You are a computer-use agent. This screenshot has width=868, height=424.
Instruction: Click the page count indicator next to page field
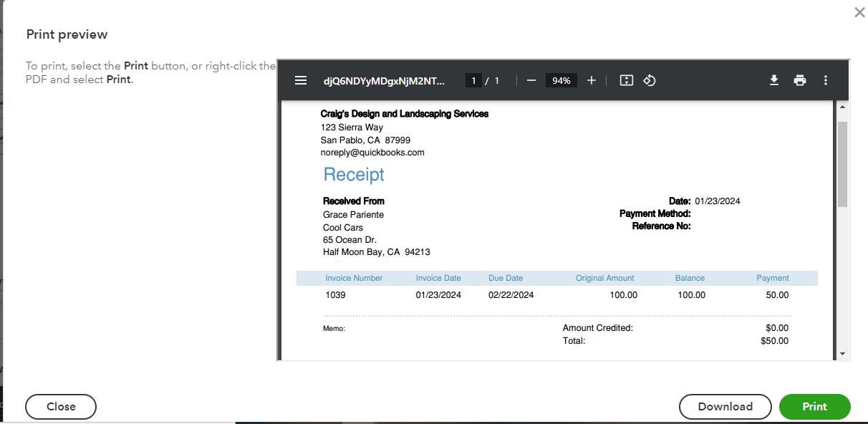pos(495,80)
